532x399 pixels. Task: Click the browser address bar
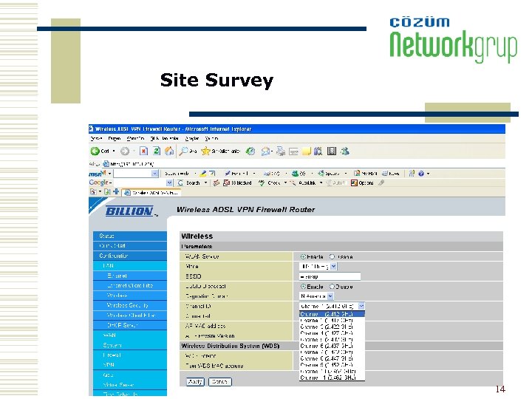pyautogui.click(x=305, y=164)
